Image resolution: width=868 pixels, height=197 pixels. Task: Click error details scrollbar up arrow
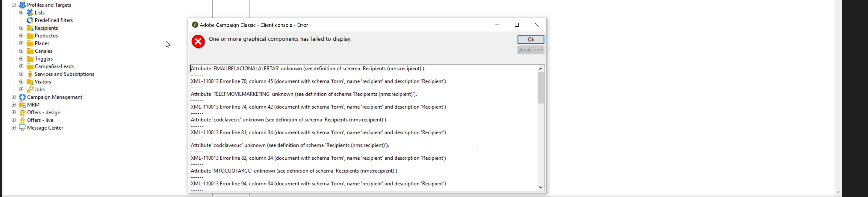541,68
